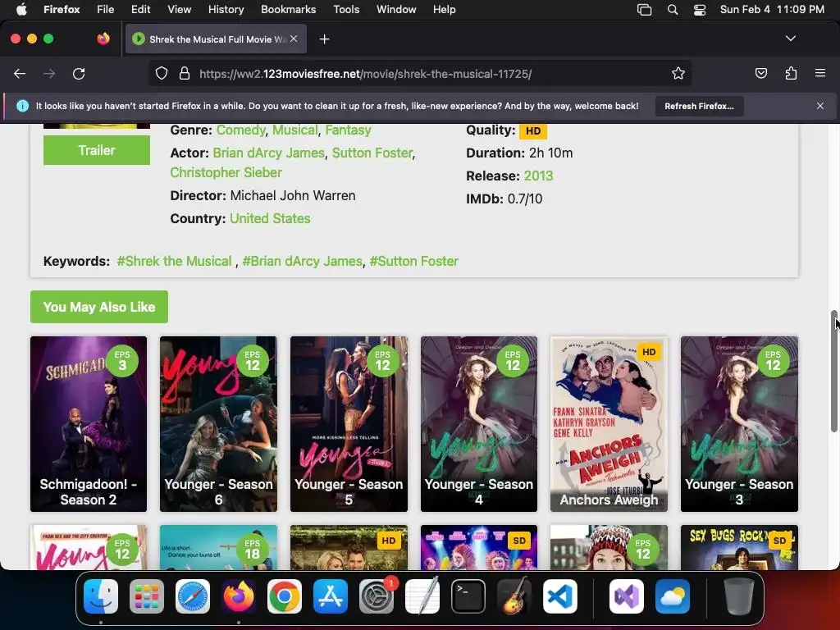Open Terminal from the Dock
The height and width of the screenshot is (630, 840).
tap(468, 596)
